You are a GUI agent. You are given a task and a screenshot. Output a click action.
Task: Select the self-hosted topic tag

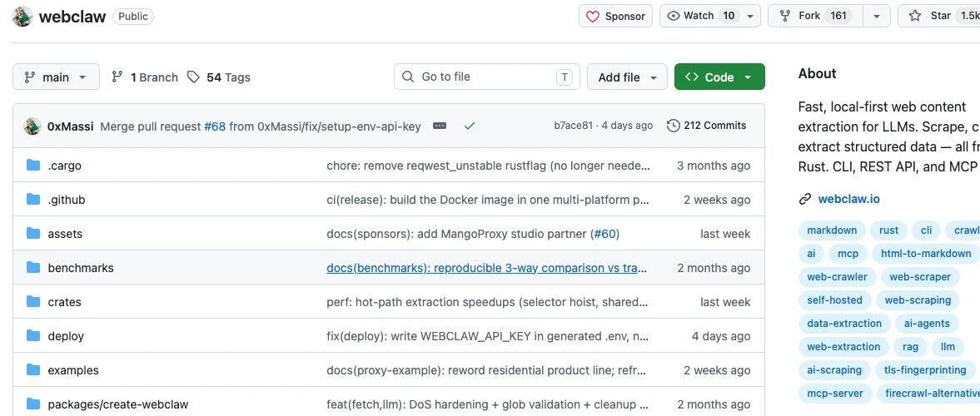pyautogui.click(x=834, y=300)
